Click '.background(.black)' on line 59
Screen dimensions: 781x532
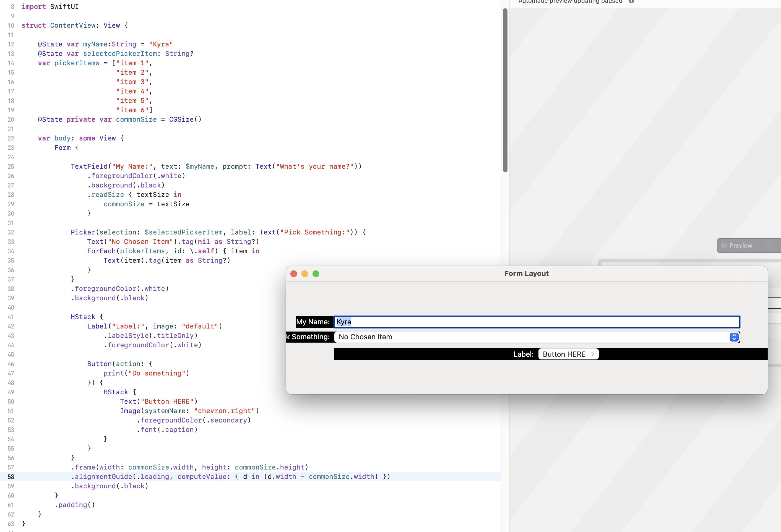tap(110, 486)
